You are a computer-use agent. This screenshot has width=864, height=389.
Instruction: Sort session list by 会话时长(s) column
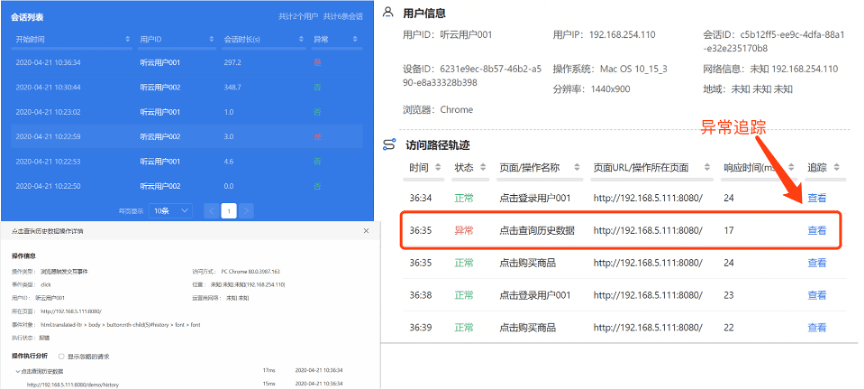pyautogui.click(x=301, y=40)
